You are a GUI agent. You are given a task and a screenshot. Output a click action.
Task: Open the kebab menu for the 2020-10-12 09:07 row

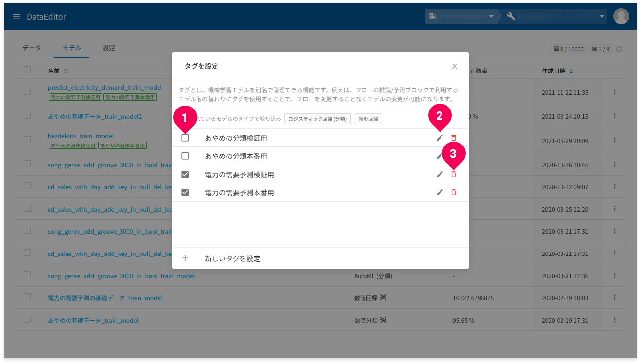(x=615, y=186)
